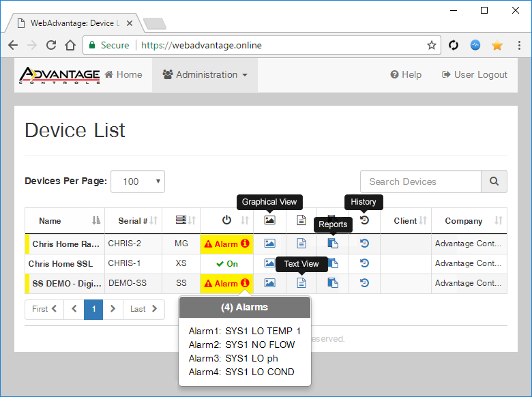Viewport: 532px width, 397px height.
Task: Select the WebAdvantage browser tab
Action: tap(71, 23)
